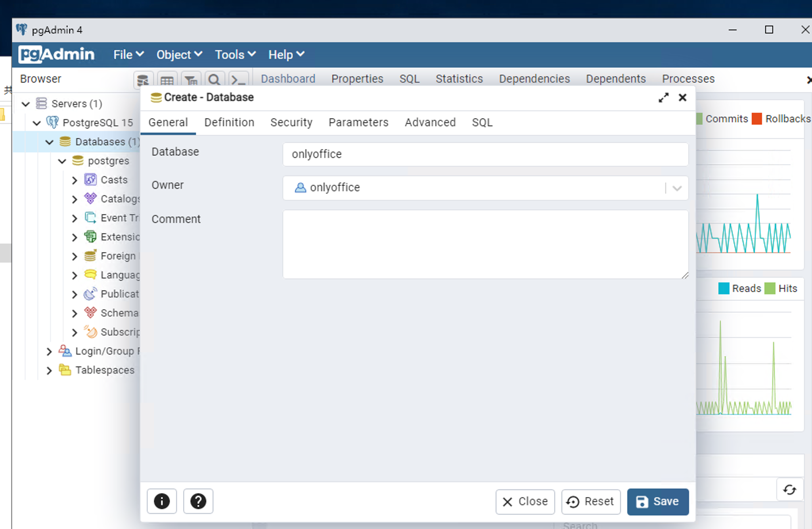Click the Reset button
The image size is (812, 529).
click(x=591, y=502)
